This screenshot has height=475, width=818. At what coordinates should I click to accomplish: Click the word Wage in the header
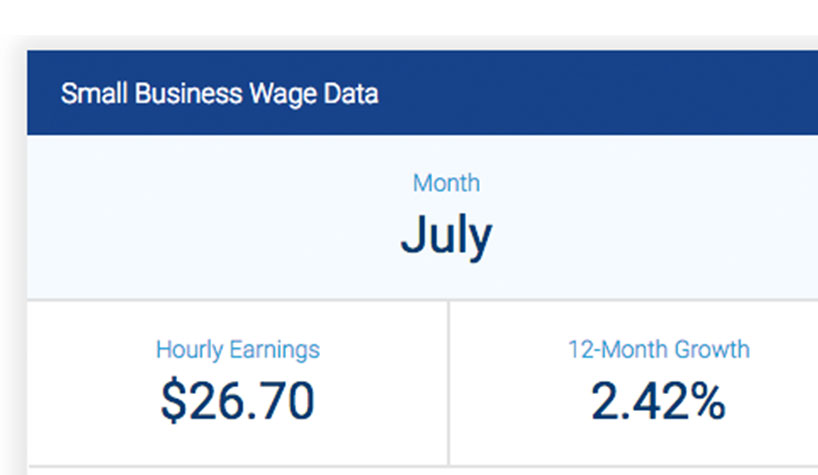click(x=283, y=94)
